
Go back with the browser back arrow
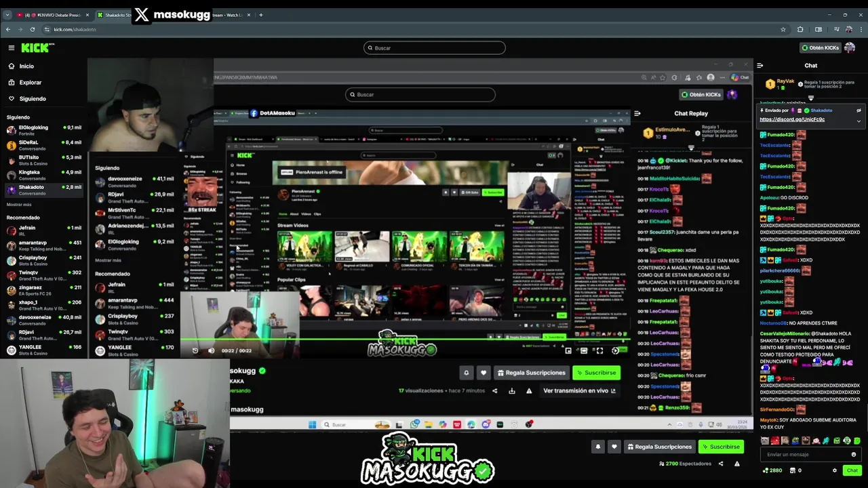tap(8, 29)
